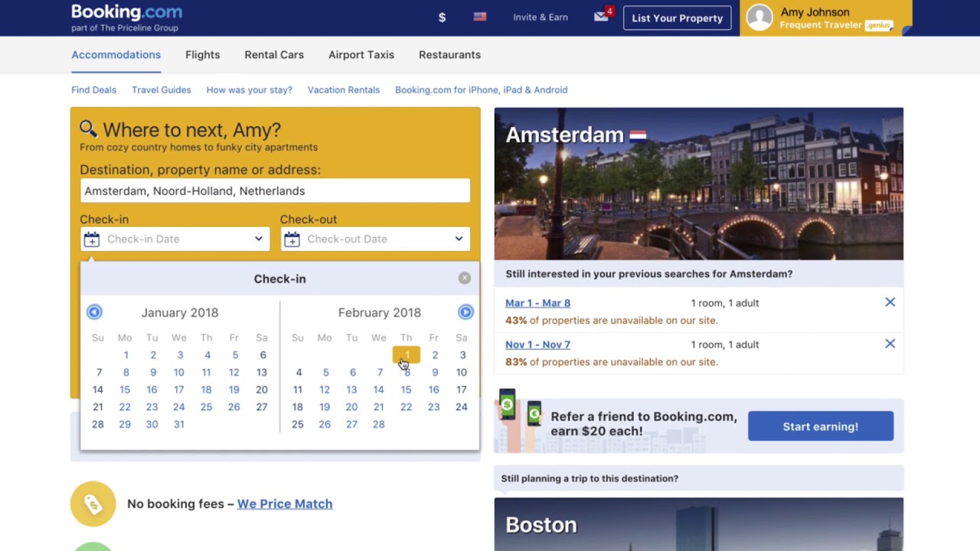Switch to the Accommodations tab

[116, 54]
